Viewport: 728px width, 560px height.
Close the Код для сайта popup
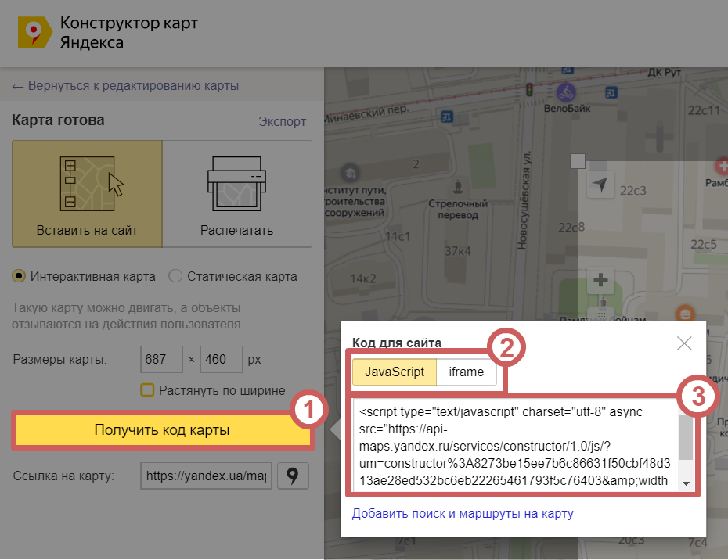[684, 343]
